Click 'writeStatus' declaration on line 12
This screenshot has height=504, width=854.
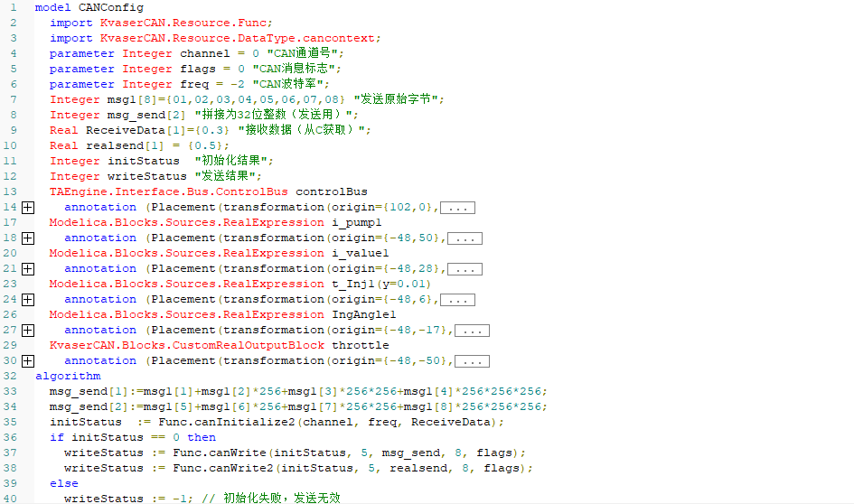pyautogui.click(x=147, y=176)
